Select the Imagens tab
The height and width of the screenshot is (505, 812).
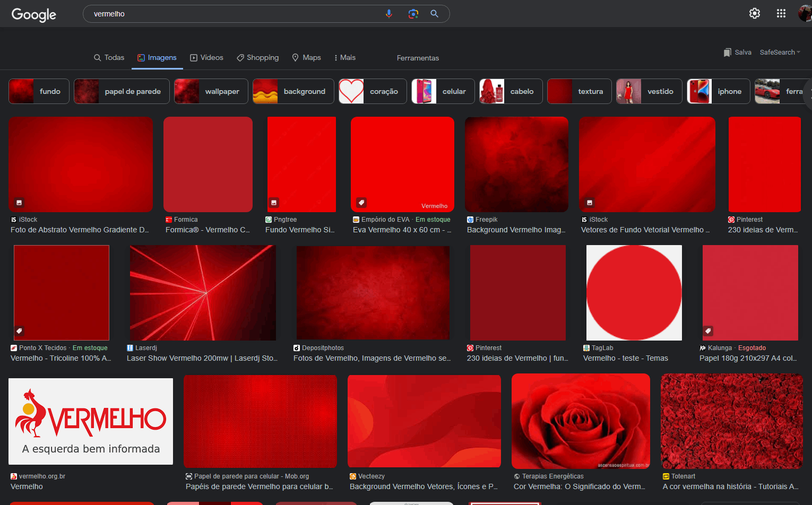tap(157, 57)
